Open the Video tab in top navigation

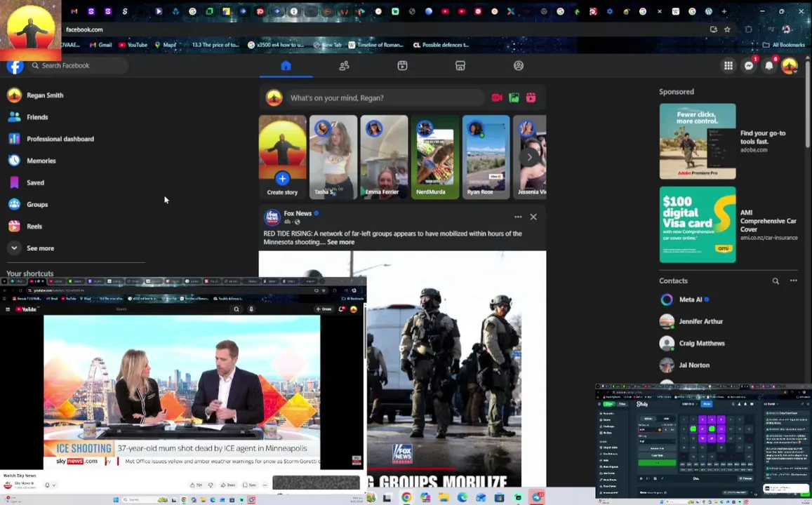point(402,66)
